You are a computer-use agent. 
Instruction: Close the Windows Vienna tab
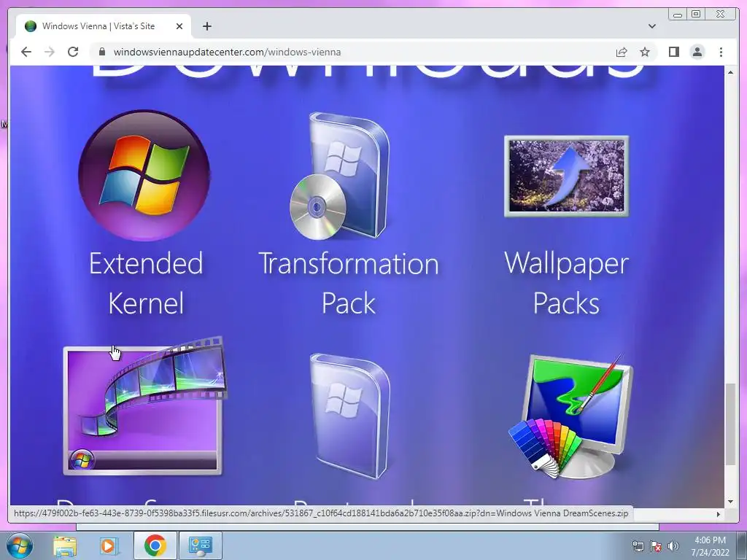tap(179, 26)
